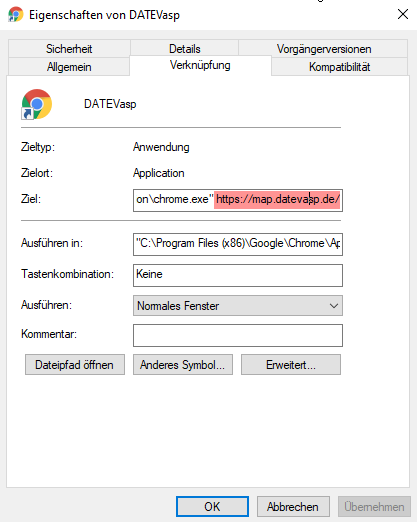
Task: Click into the Ausführen in field
Action: point(238,244)
